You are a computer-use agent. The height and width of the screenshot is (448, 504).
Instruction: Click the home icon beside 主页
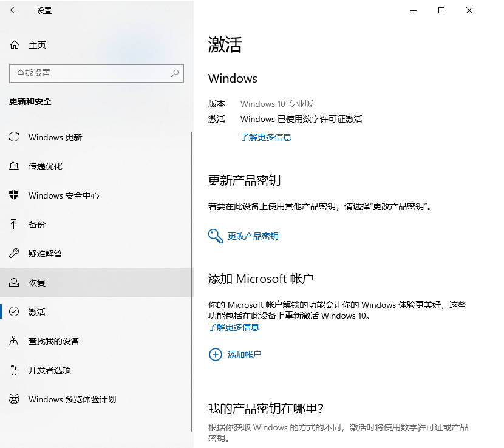15,45
